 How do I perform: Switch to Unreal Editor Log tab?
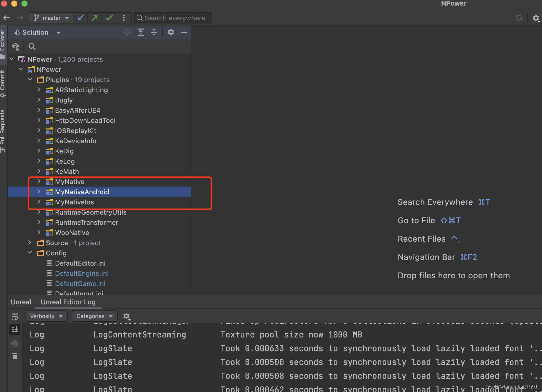pos(68,302)
